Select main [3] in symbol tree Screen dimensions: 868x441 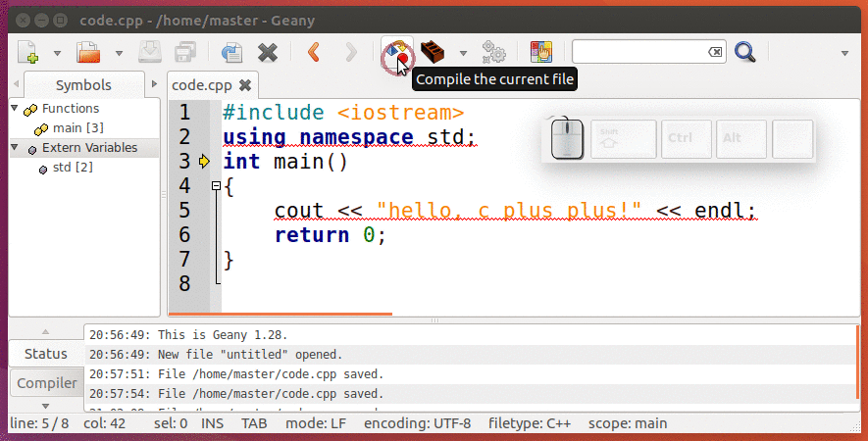pos(78,127)
